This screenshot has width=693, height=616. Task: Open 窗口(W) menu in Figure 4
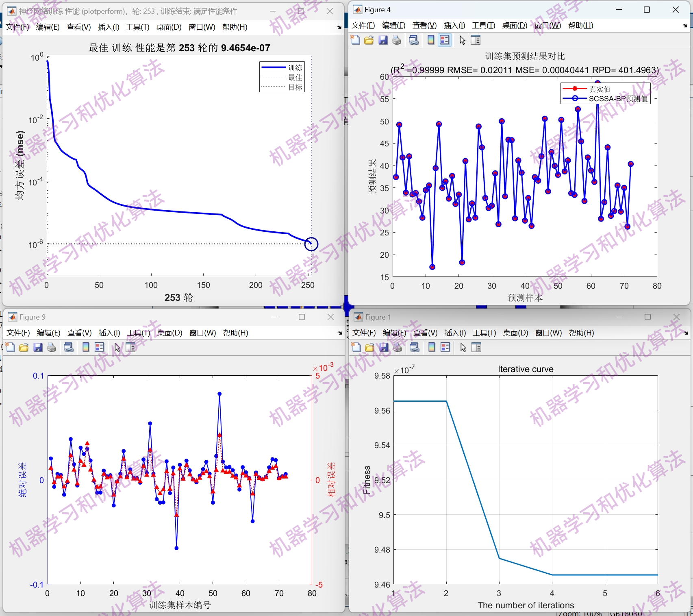point(547,26)
